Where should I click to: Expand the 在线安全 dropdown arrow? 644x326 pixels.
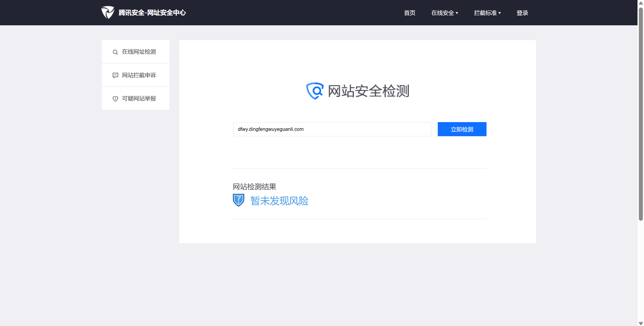[457, 13]
